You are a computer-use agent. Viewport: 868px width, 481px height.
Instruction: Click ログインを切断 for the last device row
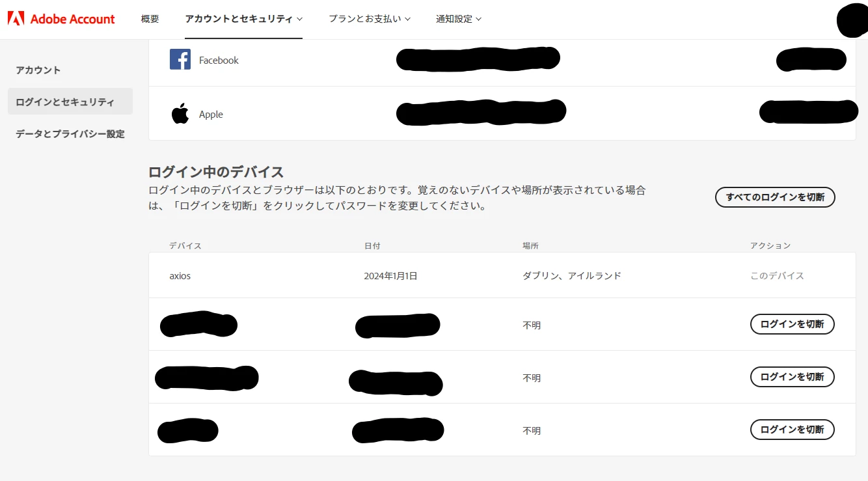point(793,430)
